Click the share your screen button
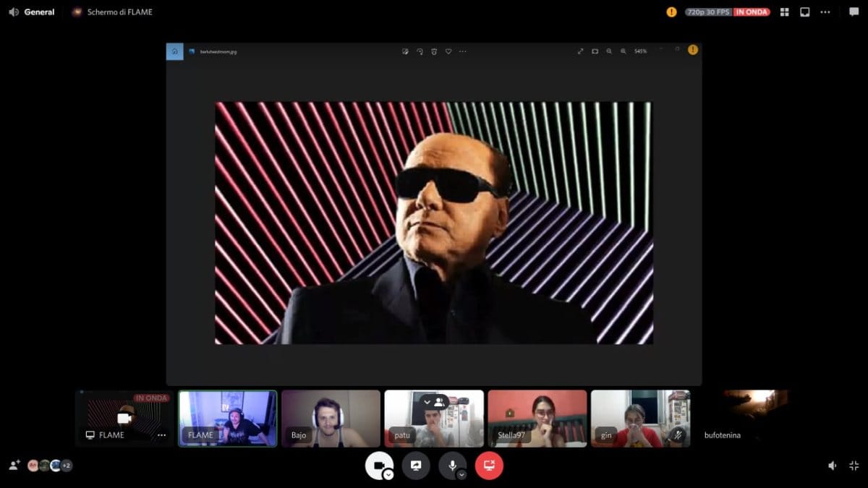 pyautogui.click(x=416, y=466)
